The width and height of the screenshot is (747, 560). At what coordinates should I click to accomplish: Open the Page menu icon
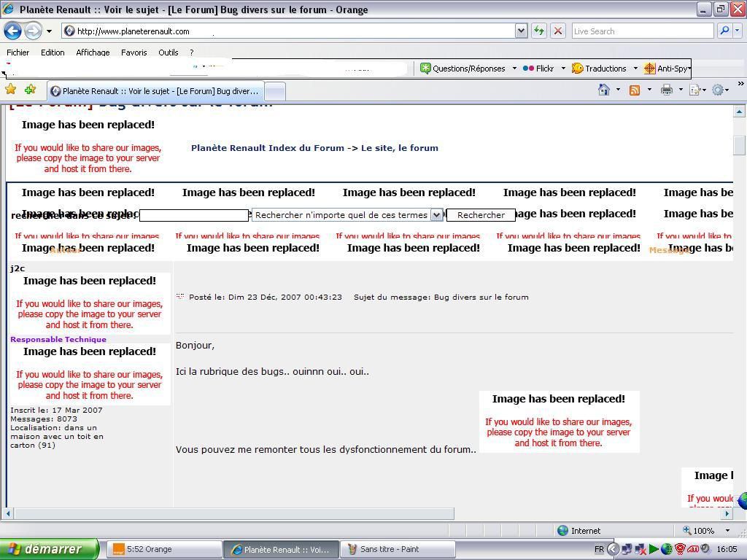point(694,90)
